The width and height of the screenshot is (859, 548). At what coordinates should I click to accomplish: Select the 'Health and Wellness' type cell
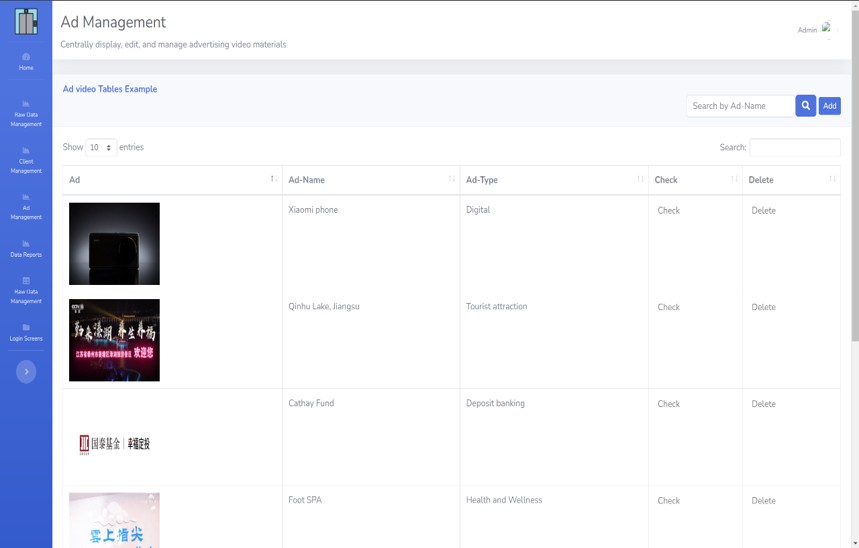click(504, 500)
